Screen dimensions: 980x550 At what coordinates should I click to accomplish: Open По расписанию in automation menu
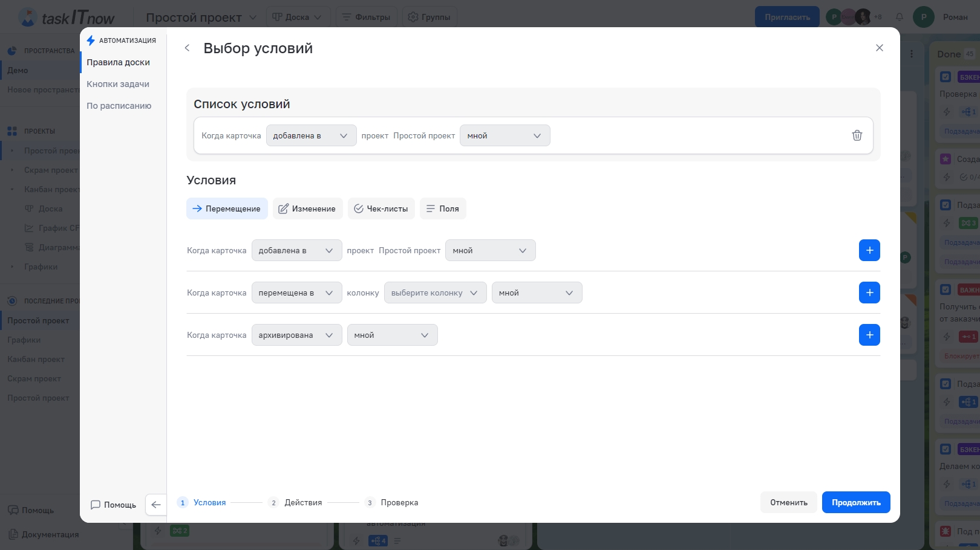coord(119,106)
